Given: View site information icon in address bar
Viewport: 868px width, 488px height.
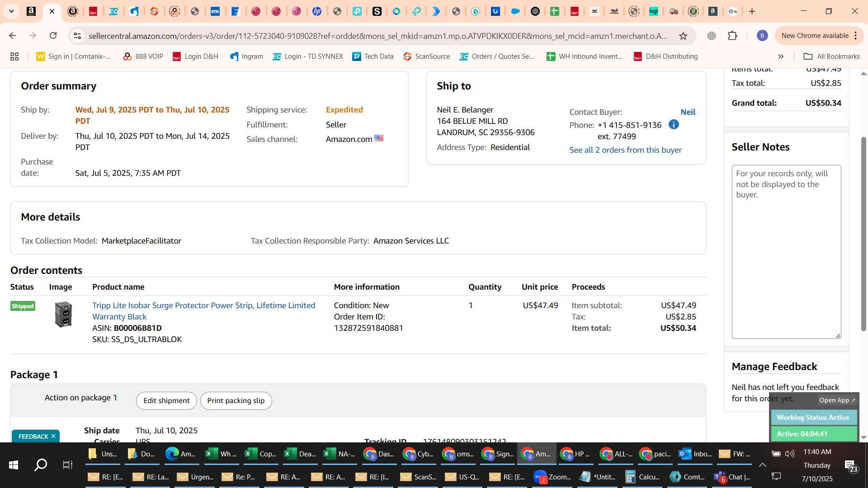Looking at the screenshot, I should pyautogui.click(x=77, y=36).
